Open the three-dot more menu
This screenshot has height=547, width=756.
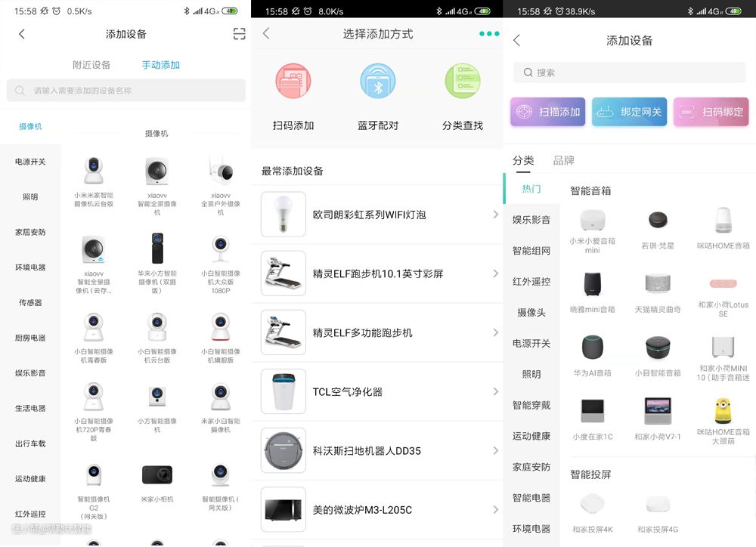click(x=489, y=34)
